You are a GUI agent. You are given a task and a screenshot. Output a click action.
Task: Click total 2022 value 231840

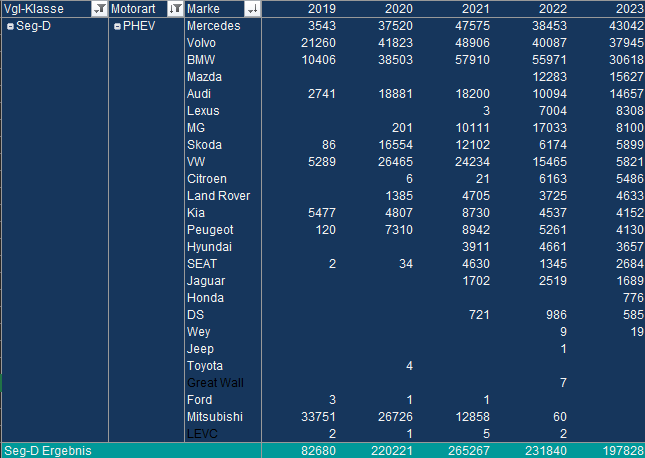(x=546, y=451)
